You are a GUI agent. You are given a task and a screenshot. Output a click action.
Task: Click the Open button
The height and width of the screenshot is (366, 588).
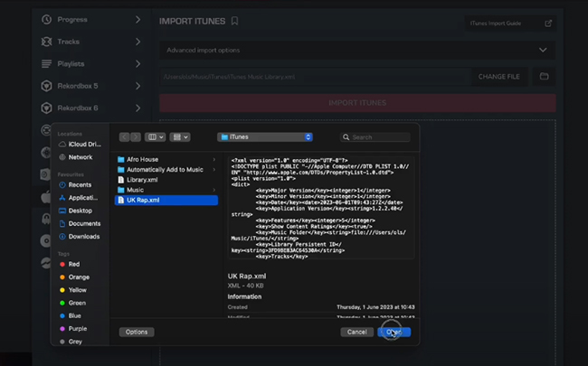(394, 332)
